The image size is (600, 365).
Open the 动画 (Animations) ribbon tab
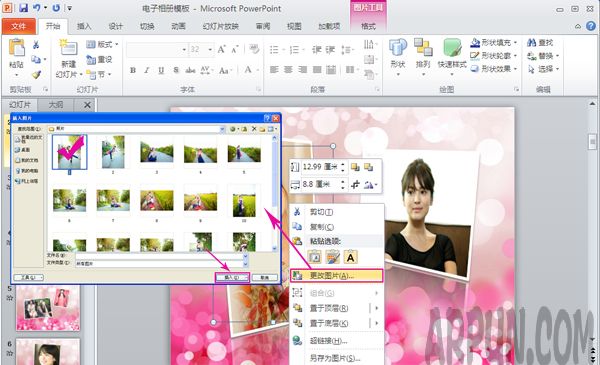[178, 26]
